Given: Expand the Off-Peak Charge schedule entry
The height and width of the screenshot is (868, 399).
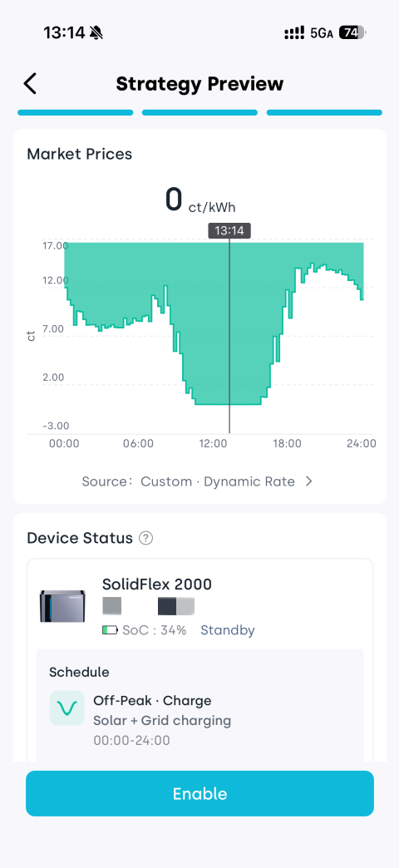Looking at the screenshot, I should tap(199, 717).
